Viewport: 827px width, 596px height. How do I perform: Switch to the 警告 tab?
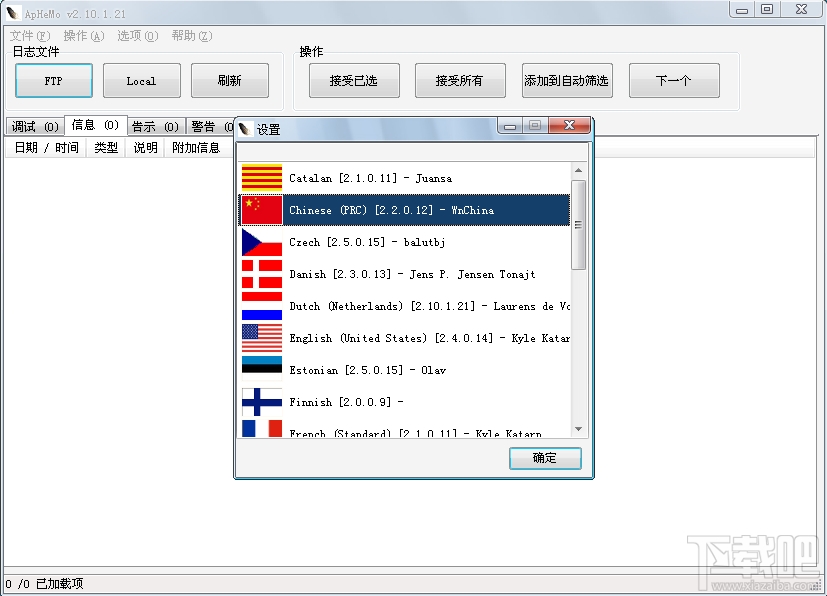211,127
